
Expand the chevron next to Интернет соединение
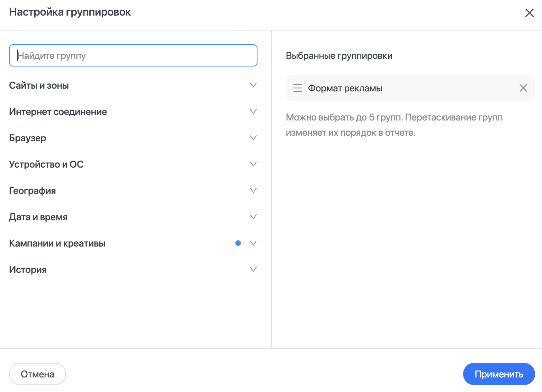coord(253,112)
